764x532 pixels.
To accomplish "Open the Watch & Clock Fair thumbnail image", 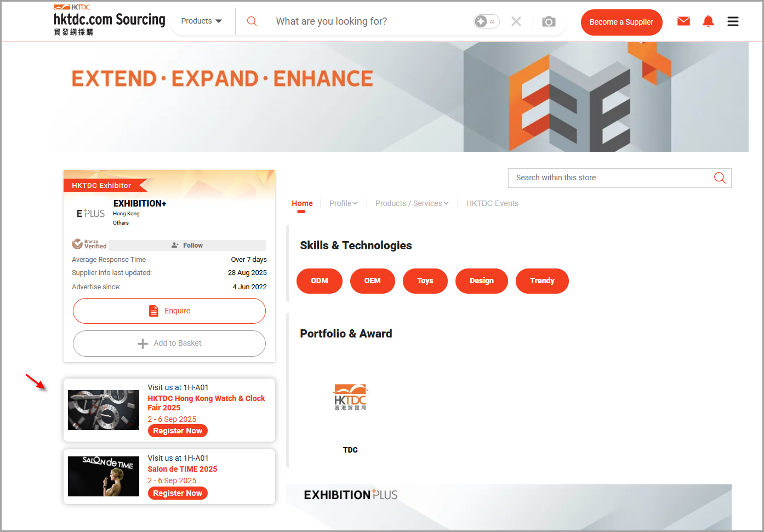I will [104, 410].
